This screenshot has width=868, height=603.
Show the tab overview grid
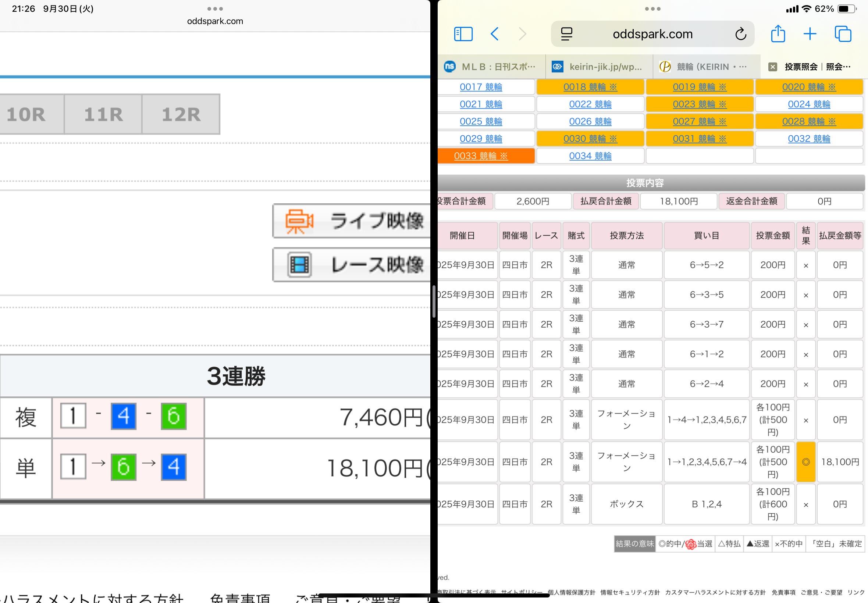point(842,34)
